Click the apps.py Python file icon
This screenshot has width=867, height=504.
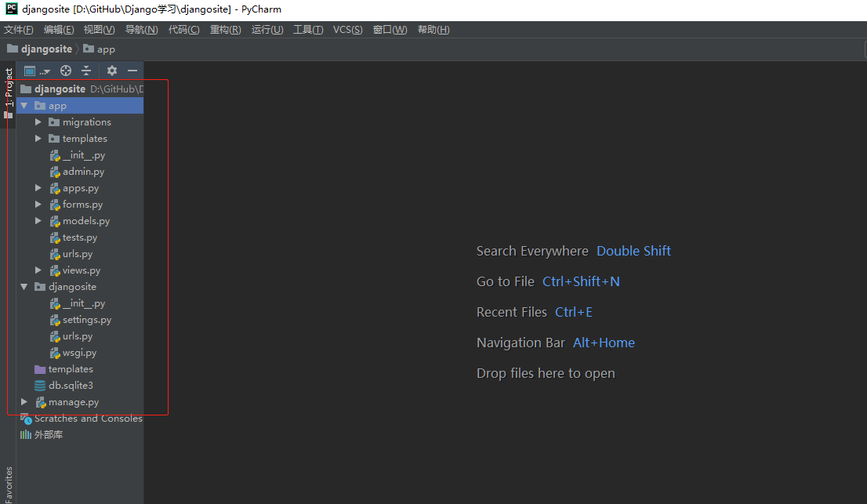(x=55, y=188)
